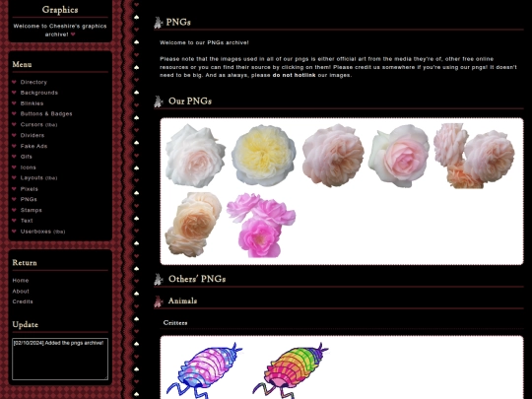
Task: Click the rabbit icon beside Others' PNGs
Action: [158, 279]
